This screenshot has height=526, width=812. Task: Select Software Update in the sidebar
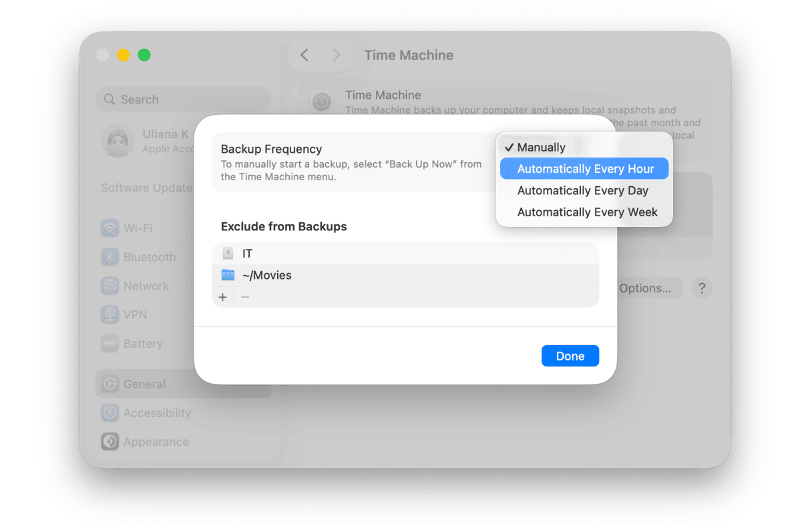[x=146, y=188]
